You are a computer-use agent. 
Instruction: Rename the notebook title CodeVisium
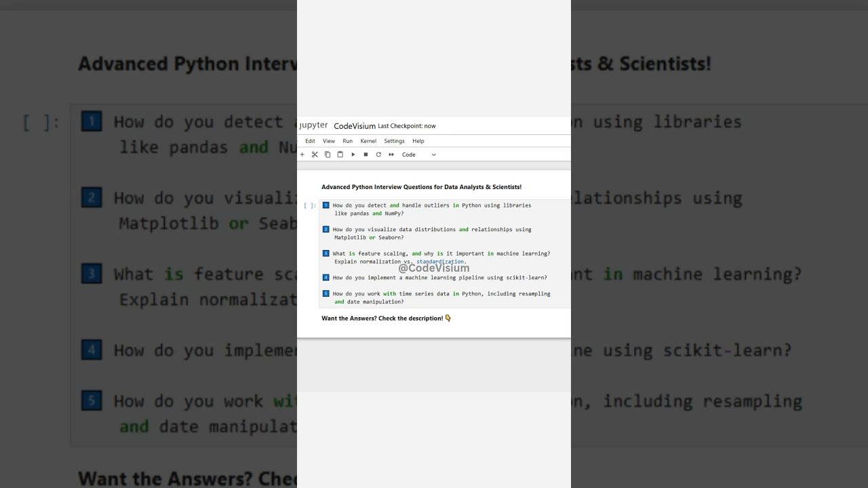click(x=355, y=126)
